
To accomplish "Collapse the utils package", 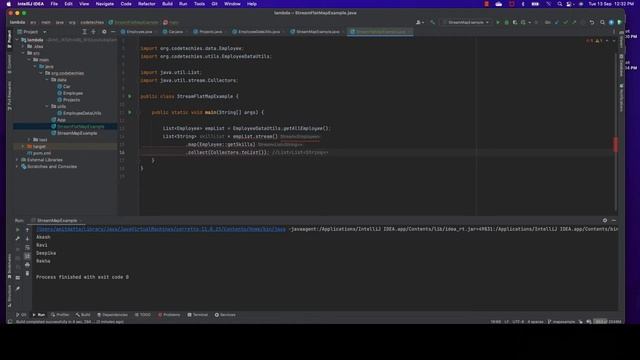I will pyautogui.click(x=47, y=107).
